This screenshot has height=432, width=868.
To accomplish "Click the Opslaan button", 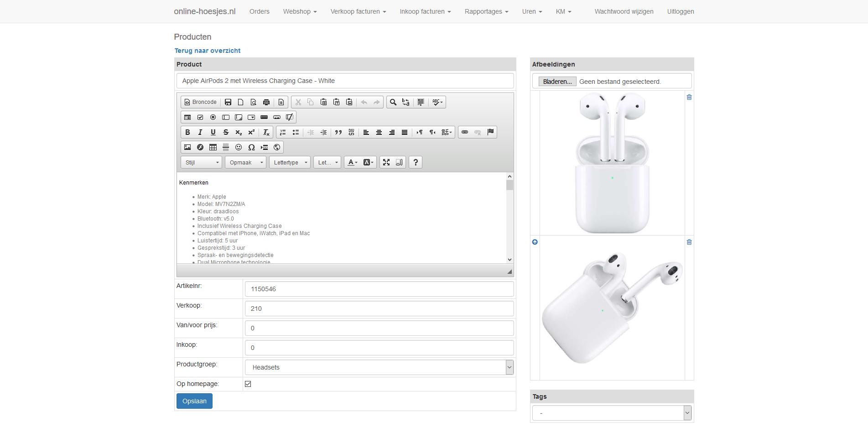I will pyautogui.click(x=194, y=401).
